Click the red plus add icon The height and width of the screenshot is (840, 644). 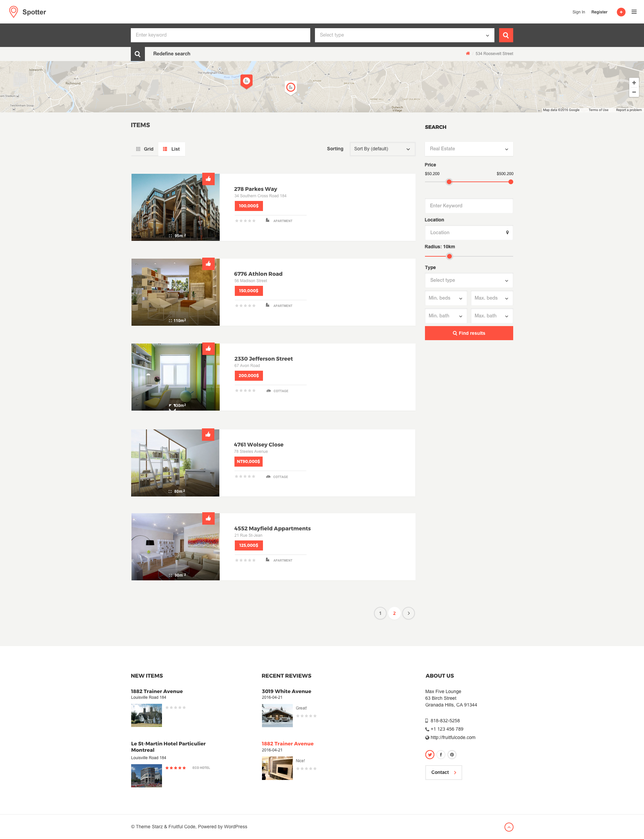coord(621,12)
